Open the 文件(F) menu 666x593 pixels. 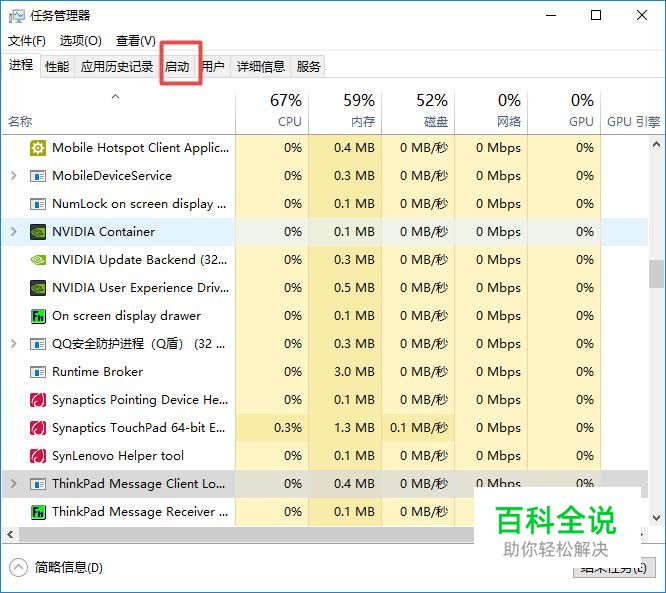[27, 41]
